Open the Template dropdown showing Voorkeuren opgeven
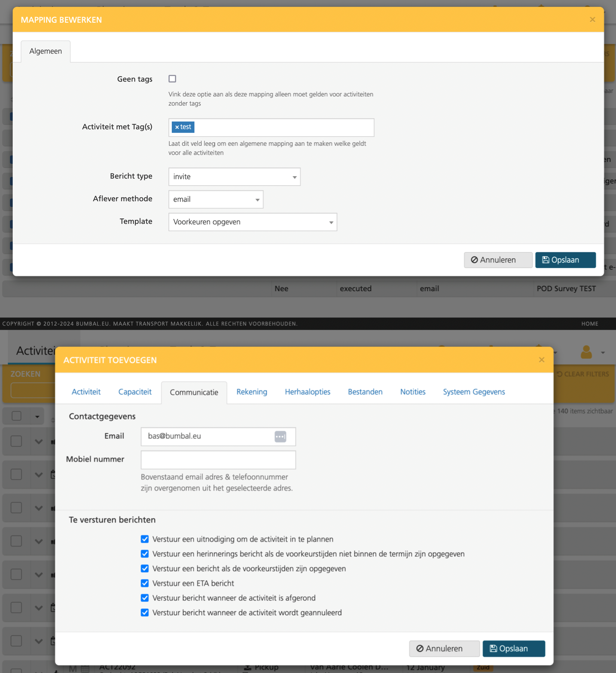 click(x=253, y=222)
